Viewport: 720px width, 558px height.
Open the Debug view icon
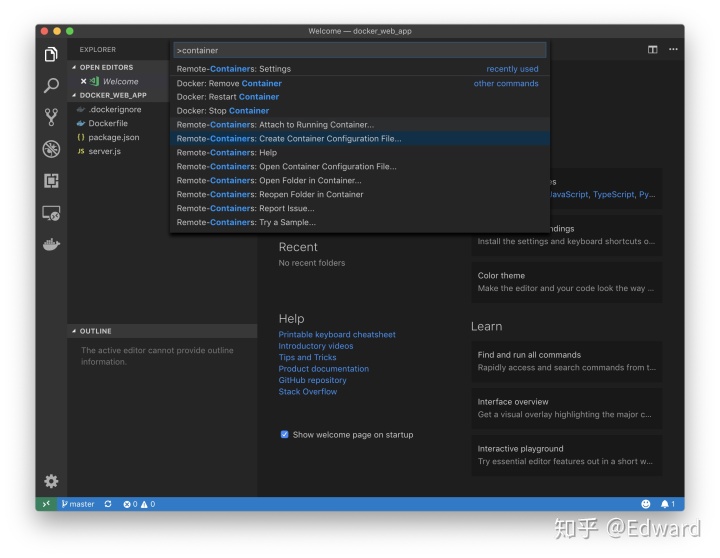coord(51,149)
